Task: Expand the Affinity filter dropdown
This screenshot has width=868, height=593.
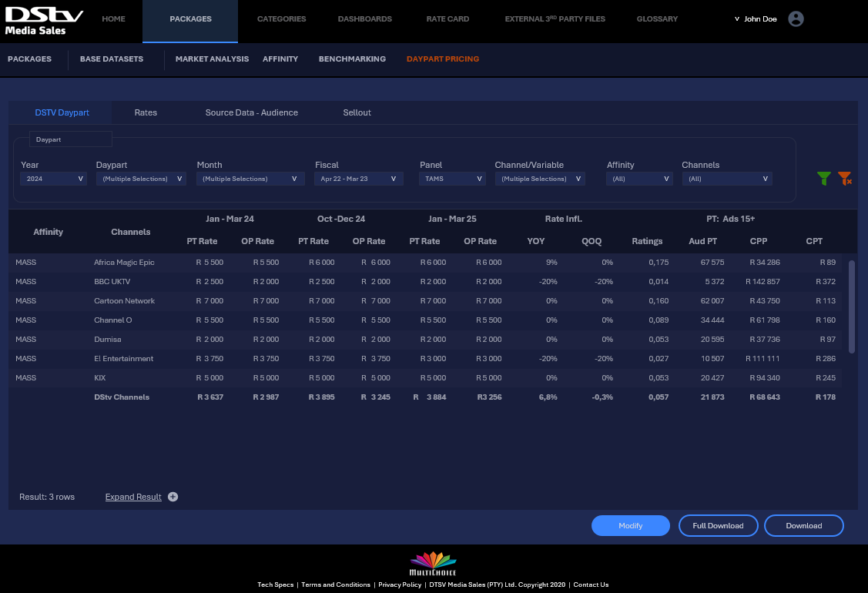Action: (639, 179)
